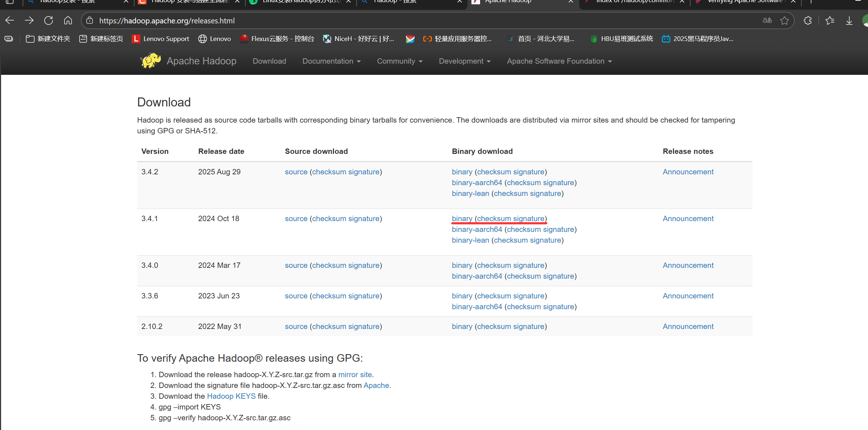Open the 3.3.6 Announcement release notes
The image size is (868, 430).
[688, 296]
